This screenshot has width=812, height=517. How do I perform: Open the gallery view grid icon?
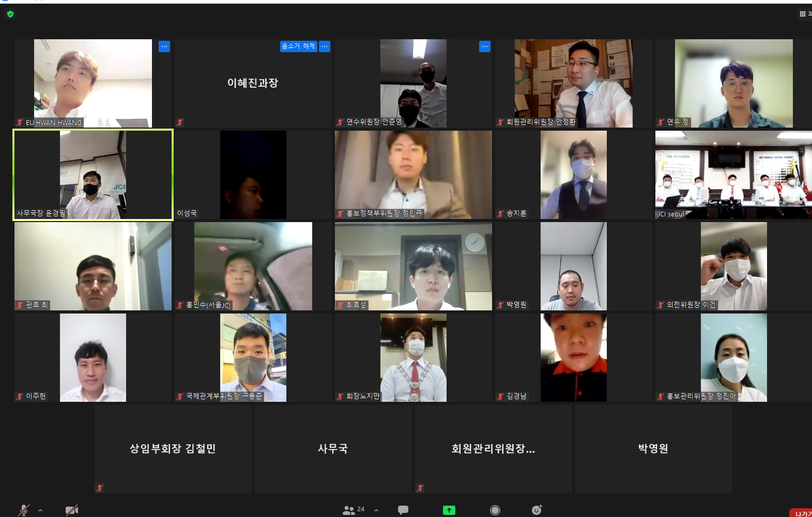(x=803, y=14)
